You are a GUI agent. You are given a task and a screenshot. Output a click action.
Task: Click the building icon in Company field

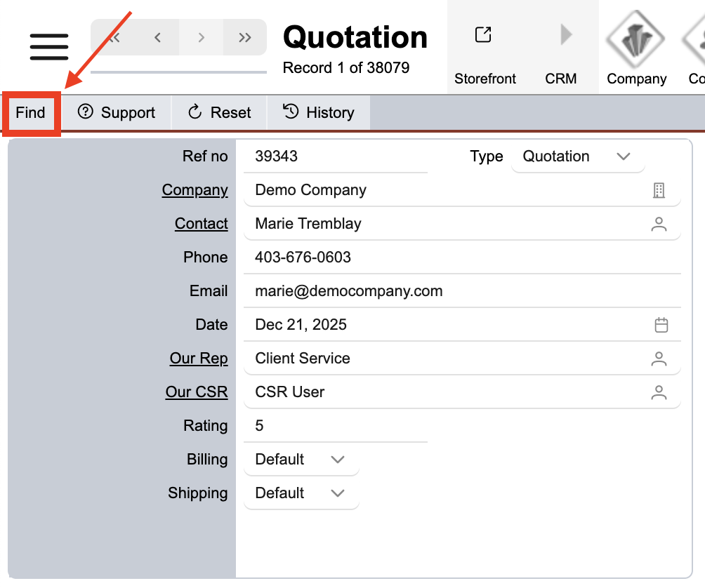tap(659, 190)
